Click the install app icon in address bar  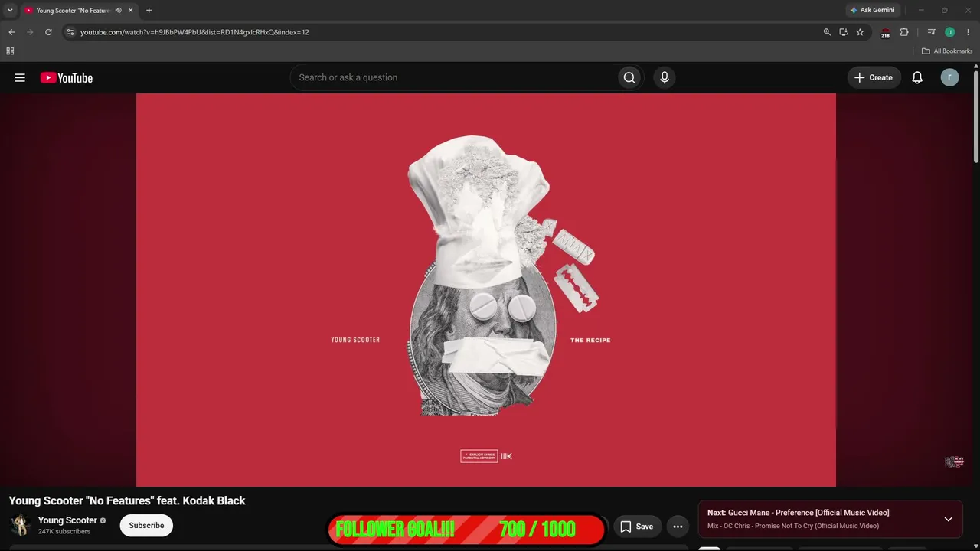tap(843, 32)
